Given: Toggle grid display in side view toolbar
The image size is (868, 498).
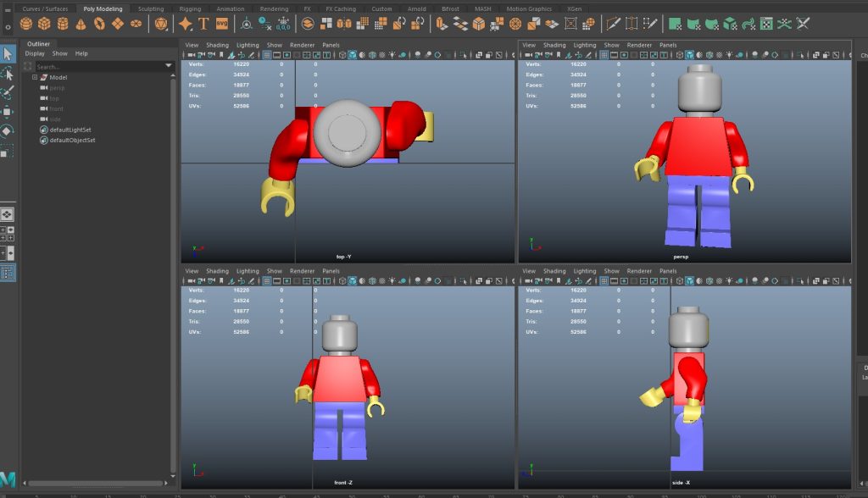Looking at the screenshot, I should coord(604,281).
